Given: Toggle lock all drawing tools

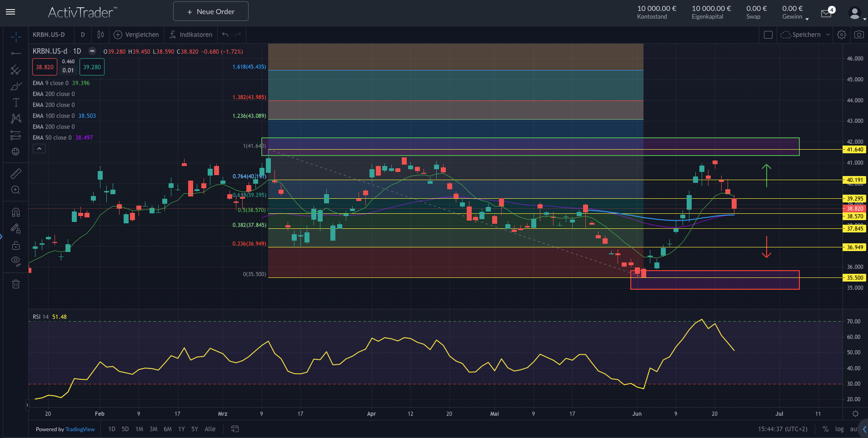Looking at the screenshot, I should [x=16, y=245].
